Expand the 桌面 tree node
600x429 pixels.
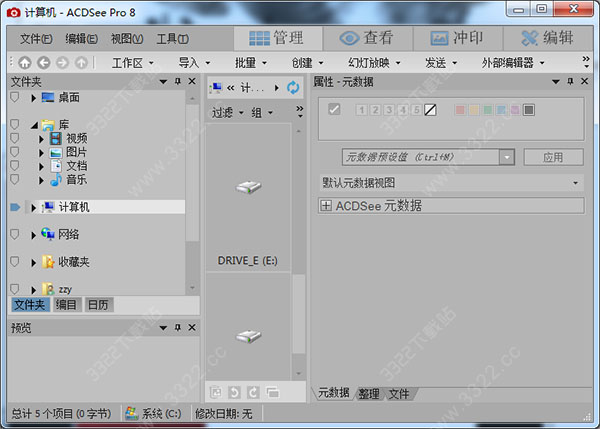pyautogui.click(x=33, y=98)
